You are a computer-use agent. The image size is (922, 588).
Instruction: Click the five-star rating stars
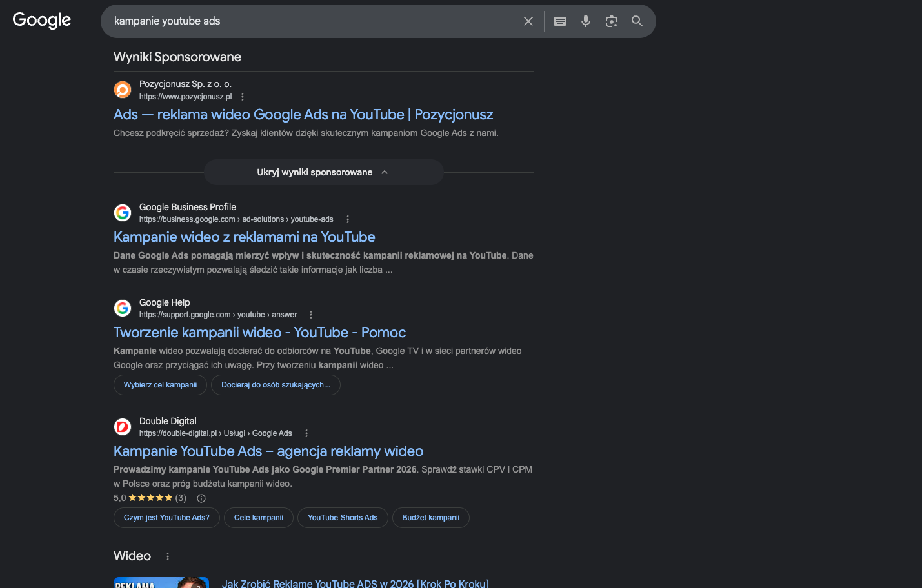tap(150, 498)
